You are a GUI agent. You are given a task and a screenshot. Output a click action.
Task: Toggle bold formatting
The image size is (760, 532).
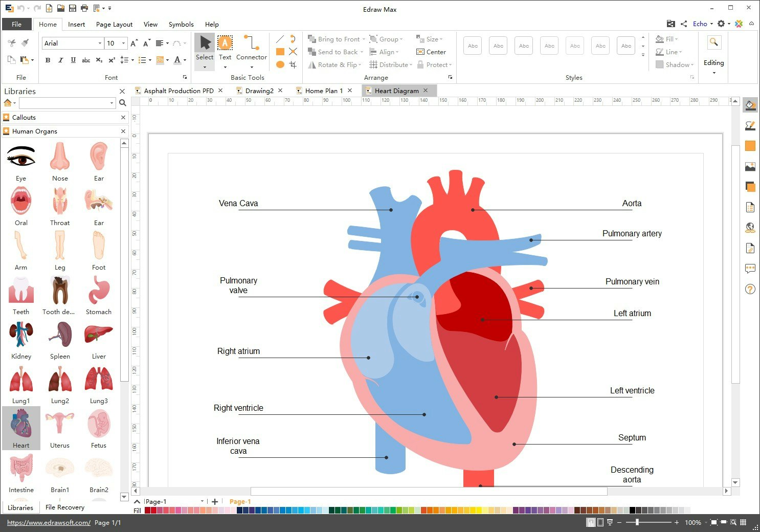48,60
